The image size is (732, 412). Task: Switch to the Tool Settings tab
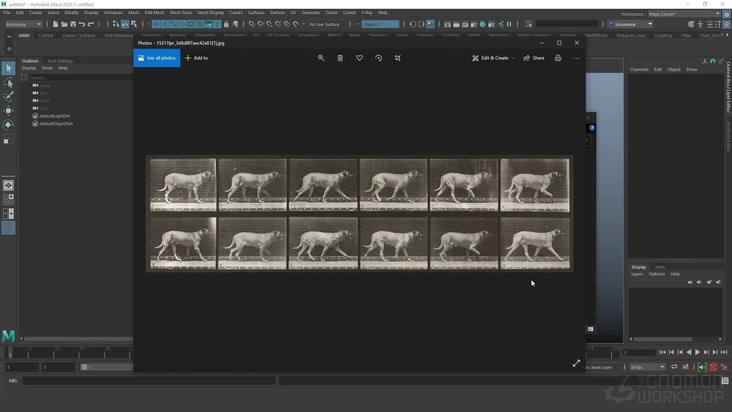pos(60,61)
